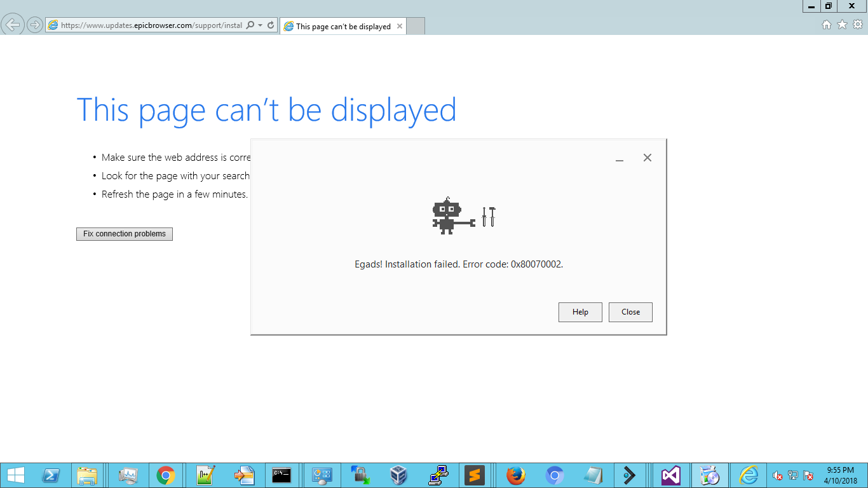Launch Visual Studio from the taskbar
This screenshot has width=868, height=488.
(670, 475)
